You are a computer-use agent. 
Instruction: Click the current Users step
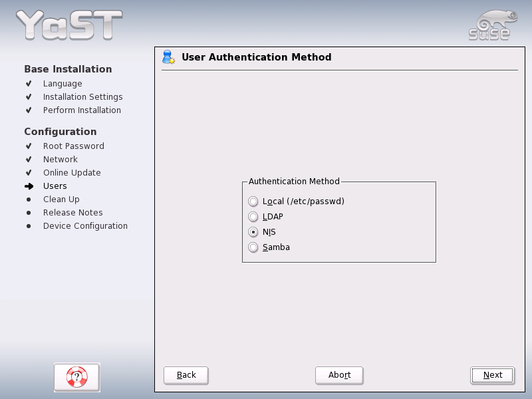[55, 186]
